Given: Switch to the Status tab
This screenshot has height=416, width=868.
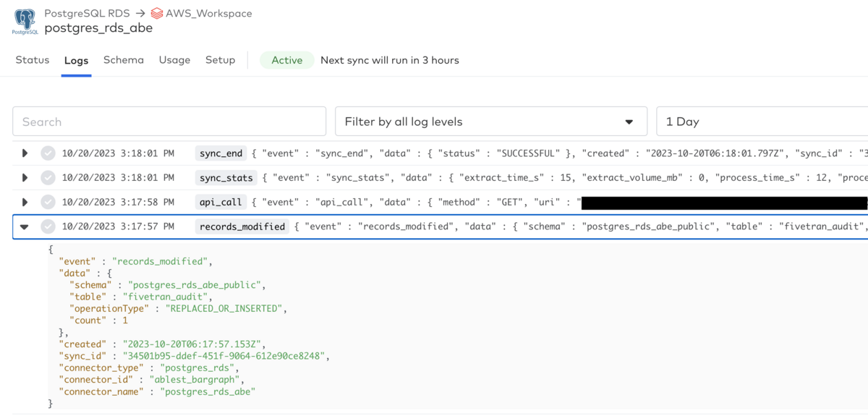Looking at the screenshot, I should [x=33, y=60].
